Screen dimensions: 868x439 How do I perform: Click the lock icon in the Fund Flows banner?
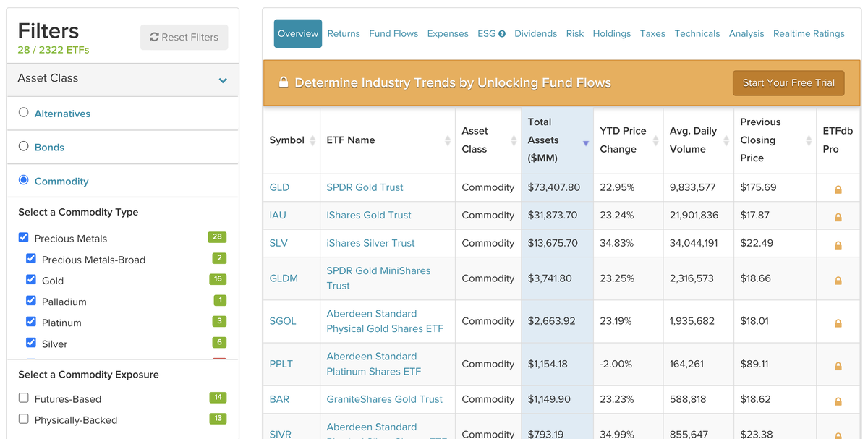[x=284, y=82]
